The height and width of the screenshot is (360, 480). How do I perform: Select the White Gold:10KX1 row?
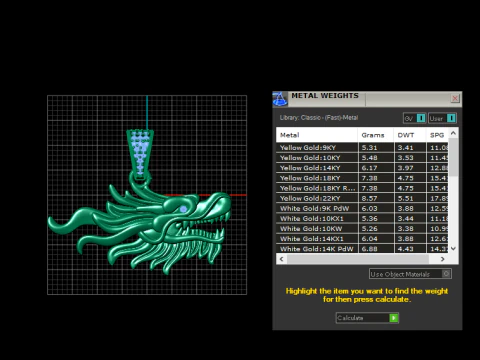pos(362,218)
